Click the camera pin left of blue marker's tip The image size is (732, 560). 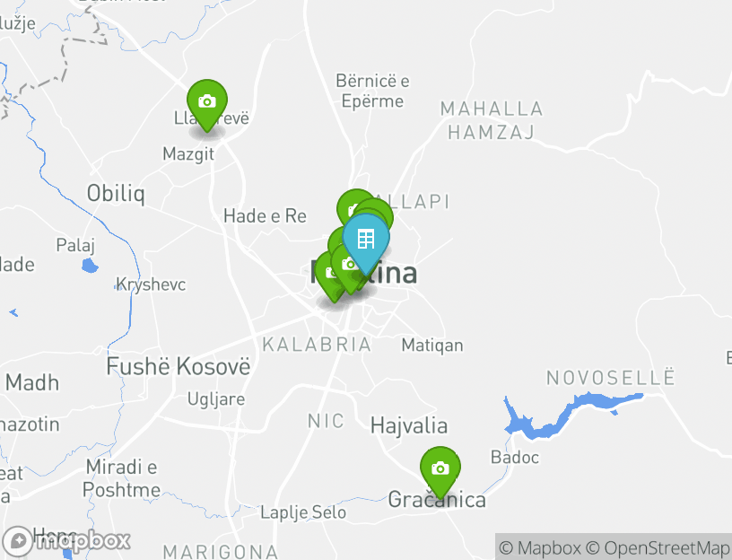[x=348, y=265]
